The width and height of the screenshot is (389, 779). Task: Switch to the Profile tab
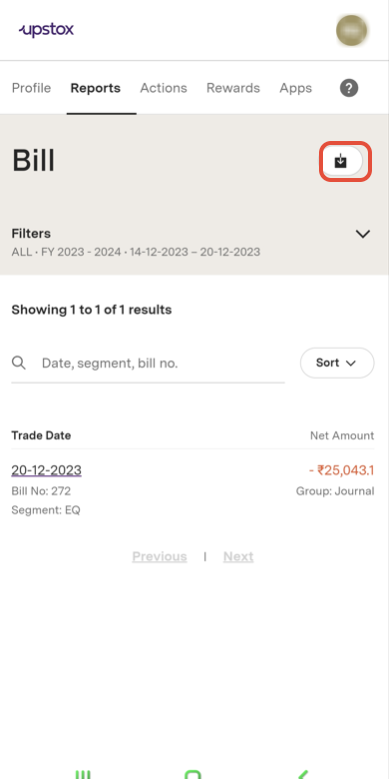(31, 88)
